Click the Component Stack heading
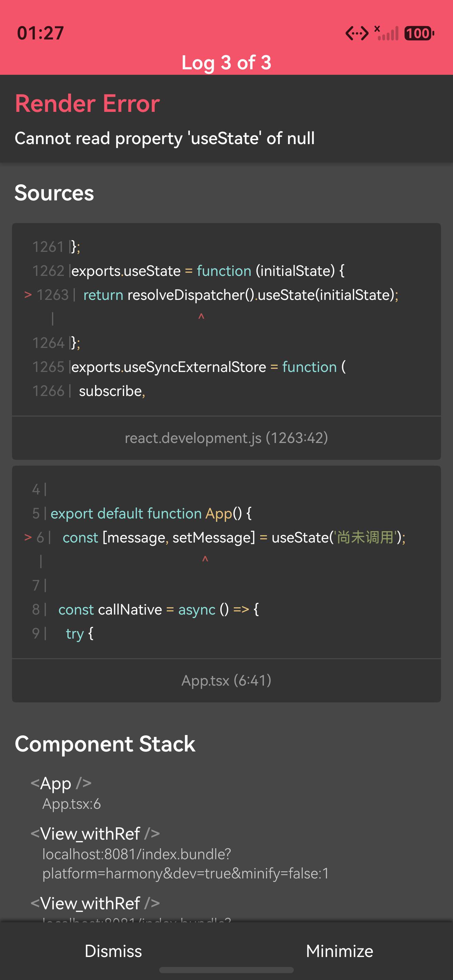The height and width of the screenshot is (980, 453). pos(105,744)
